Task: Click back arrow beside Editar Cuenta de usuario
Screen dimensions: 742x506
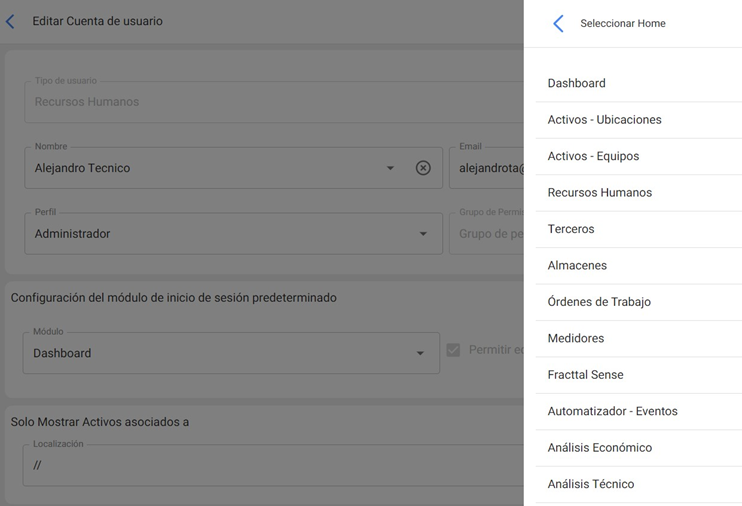Action: point(11,21)
